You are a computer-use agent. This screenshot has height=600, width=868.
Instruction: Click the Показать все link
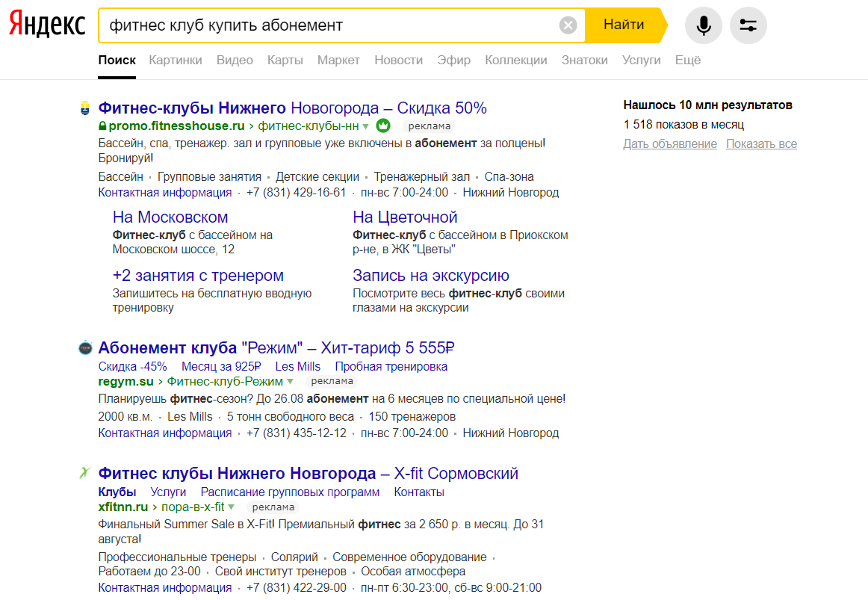tap(762, 144)
